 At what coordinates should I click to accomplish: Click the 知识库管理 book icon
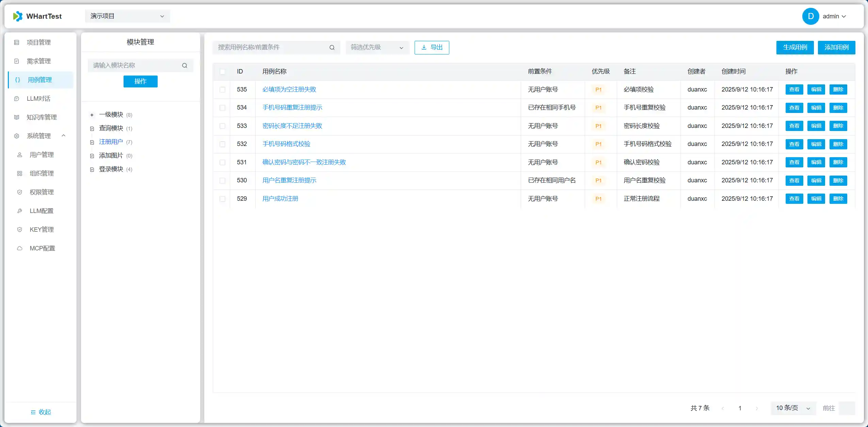coord(17,117)
